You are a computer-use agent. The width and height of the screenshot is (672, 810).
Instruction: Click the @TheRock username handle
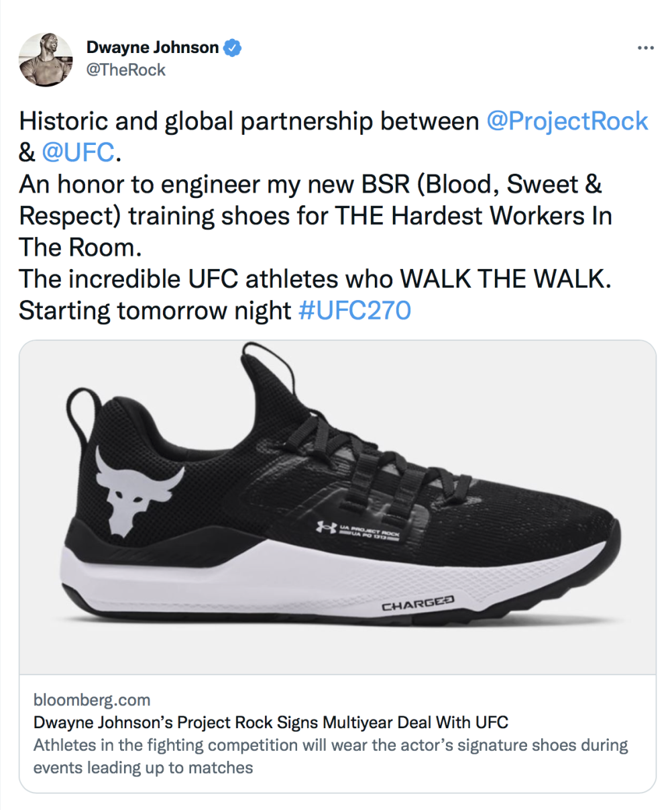[125, 69]
